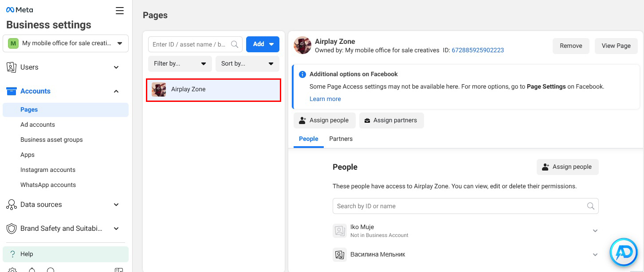Click the Users section icon
The image size is (644, 272).
(x=12, y=67)
